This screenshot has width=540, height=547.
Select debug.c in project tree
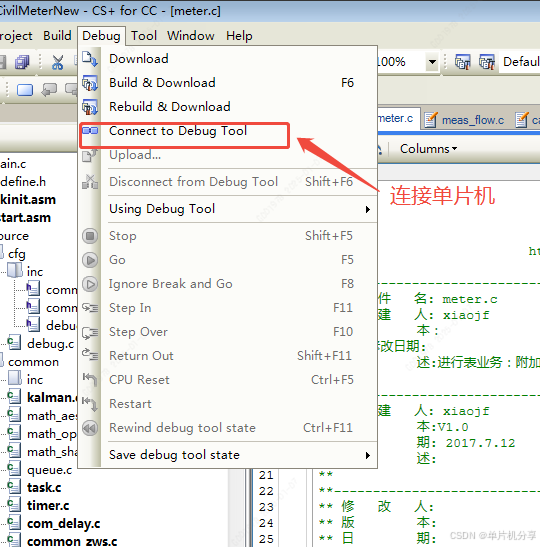pos(50,344)
